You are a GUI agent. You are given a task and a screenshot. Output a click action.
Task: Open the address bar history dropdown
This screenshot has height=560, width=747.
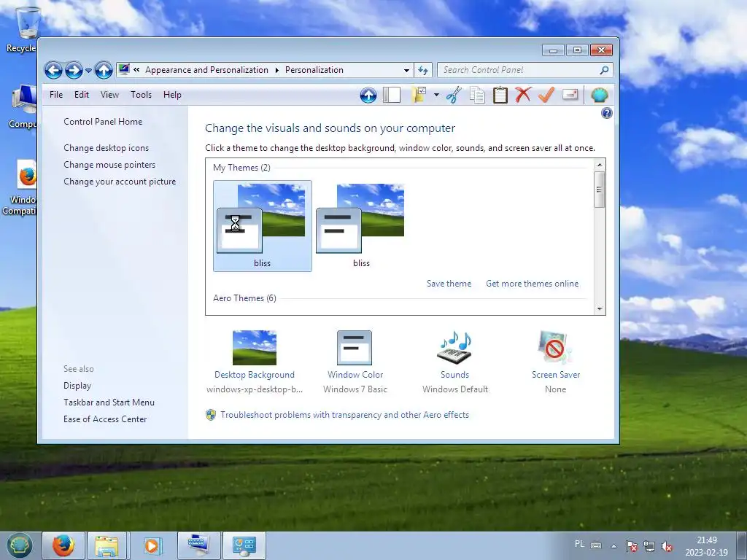[x=406, y=70]
